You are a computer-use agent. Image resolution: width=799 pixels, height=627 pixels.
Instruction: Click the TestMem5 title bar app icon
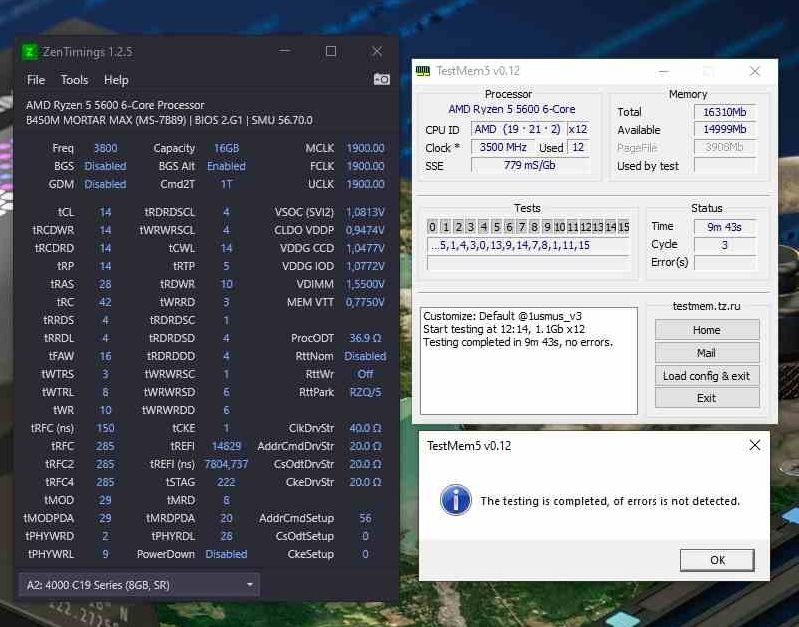[424, 71]
